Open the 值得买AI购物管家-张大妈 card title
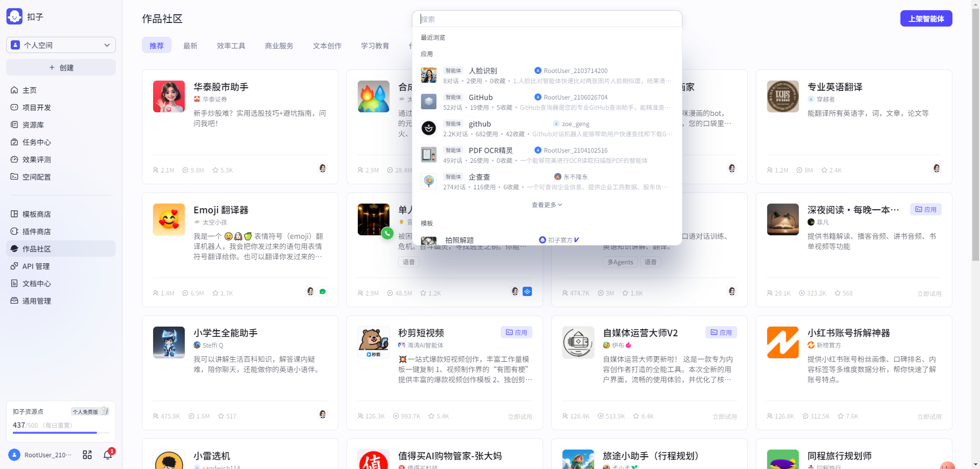 pyautogui.click(x=450, y=456)
